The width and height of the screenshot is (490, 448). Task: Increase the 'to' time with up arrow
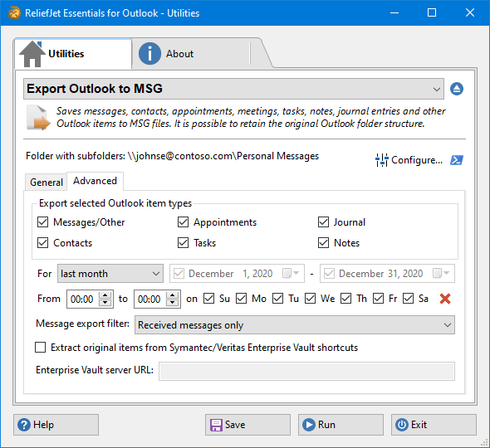pyautogui.click(x=173, y=295)
